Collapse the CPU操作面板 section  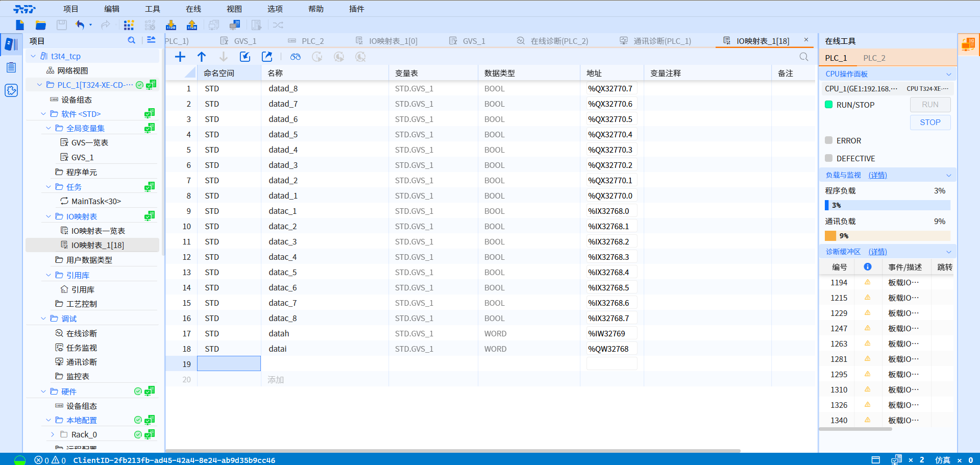[948, 74]
